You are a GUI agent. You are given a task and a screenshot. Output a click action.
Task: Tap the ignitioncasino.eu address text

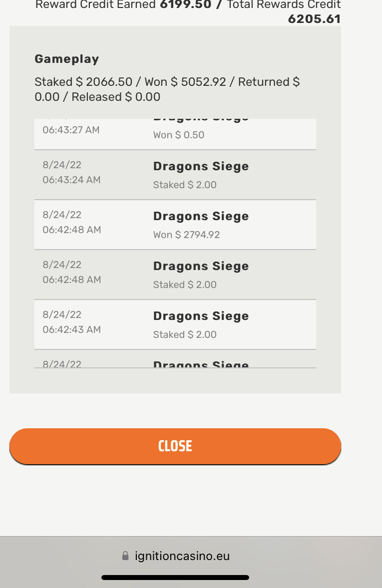[182, 556]
